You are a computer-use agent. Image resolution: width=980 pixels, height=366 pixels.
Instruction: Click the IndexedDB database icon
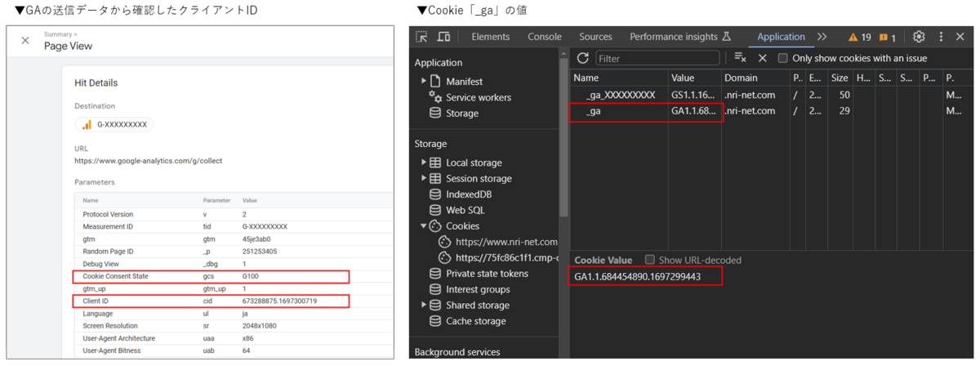pos(435,194)
